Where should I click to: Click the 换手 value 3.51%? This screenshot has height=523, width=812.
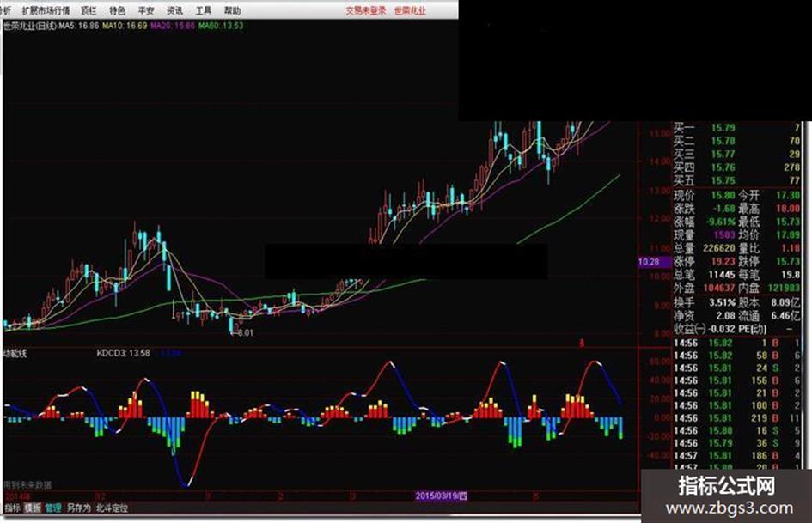pos(722,302)
